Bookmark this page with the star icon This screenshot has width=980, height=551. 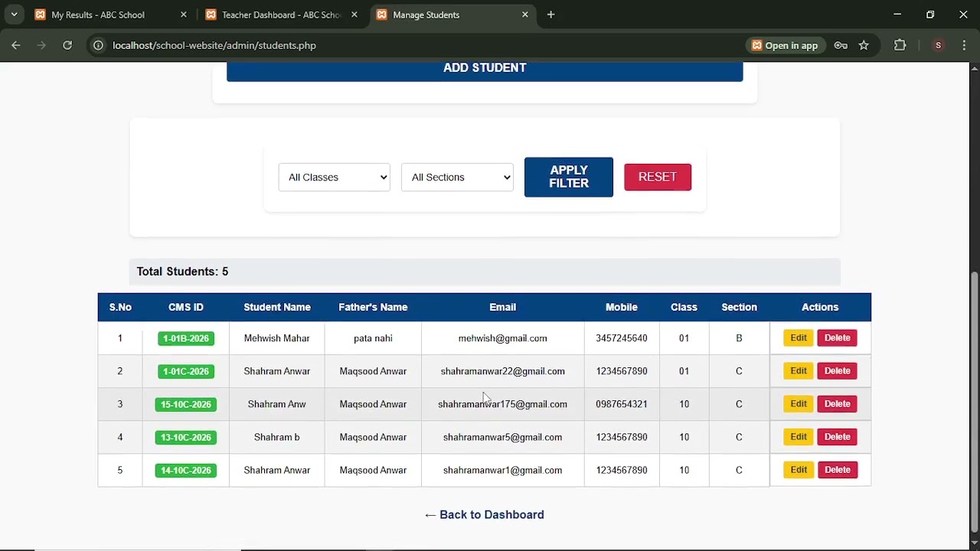864,45
